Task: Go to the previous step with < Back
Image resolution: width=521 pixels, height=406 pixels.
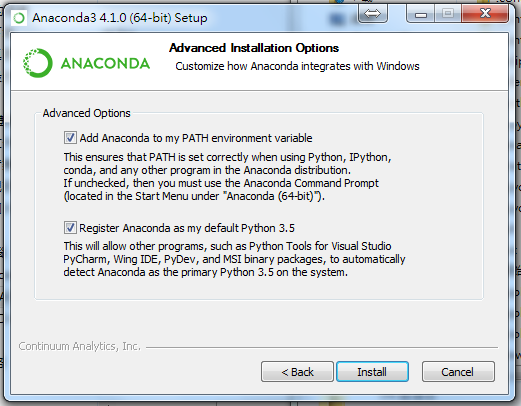Action: coord(297,372)
